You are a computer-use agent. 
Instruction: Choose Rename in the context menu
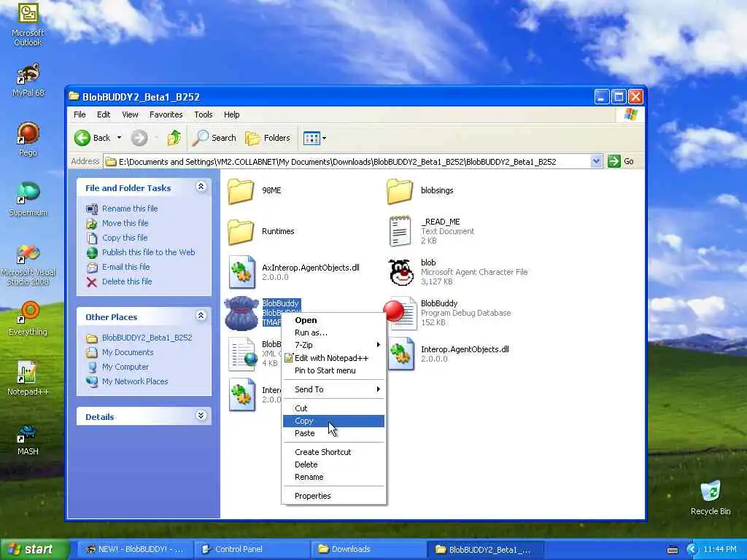pyautogui.click(x=333, y=477)
